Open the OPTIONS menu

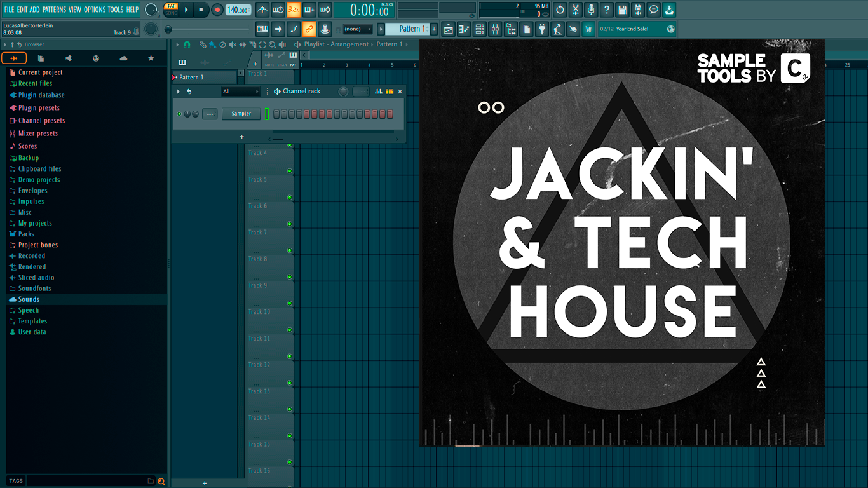pos(95,10)
